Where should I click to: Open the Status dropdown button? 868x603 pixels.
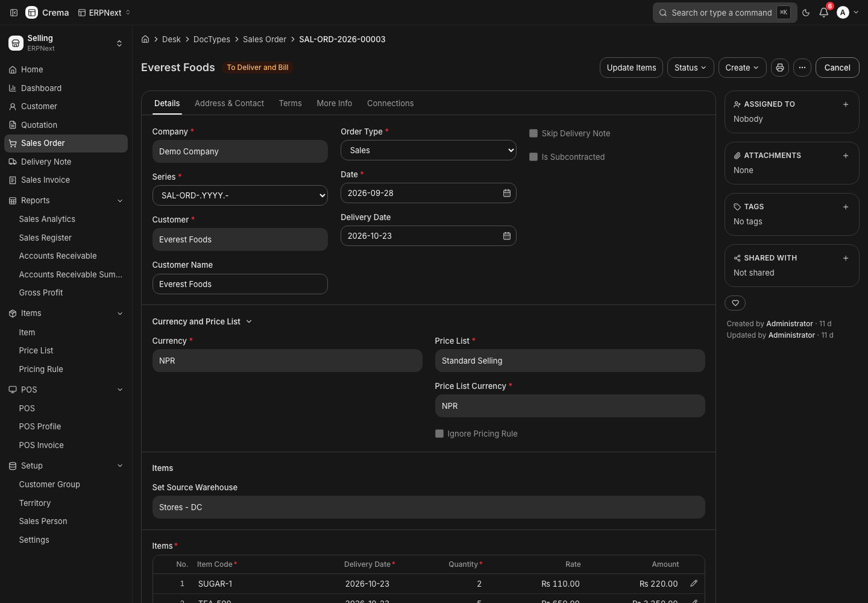pyautogui.click(x=691, y=68)
